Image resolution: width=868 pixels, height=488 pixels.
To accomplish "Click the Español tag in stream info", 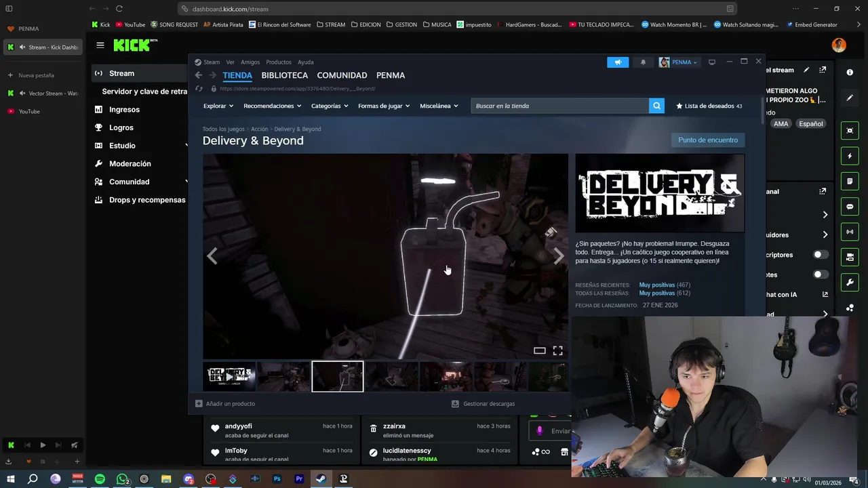I will click(x=811, y=124).
